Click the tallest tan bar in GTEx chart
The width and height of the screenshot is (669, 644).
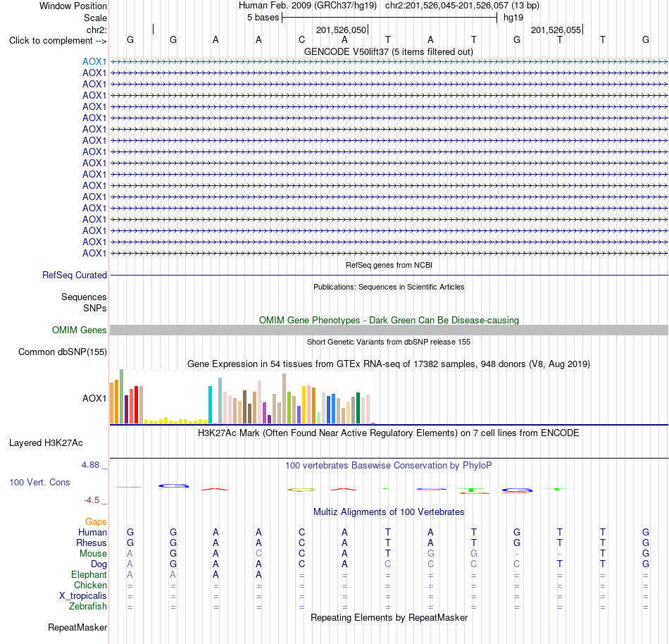point(285,399)
